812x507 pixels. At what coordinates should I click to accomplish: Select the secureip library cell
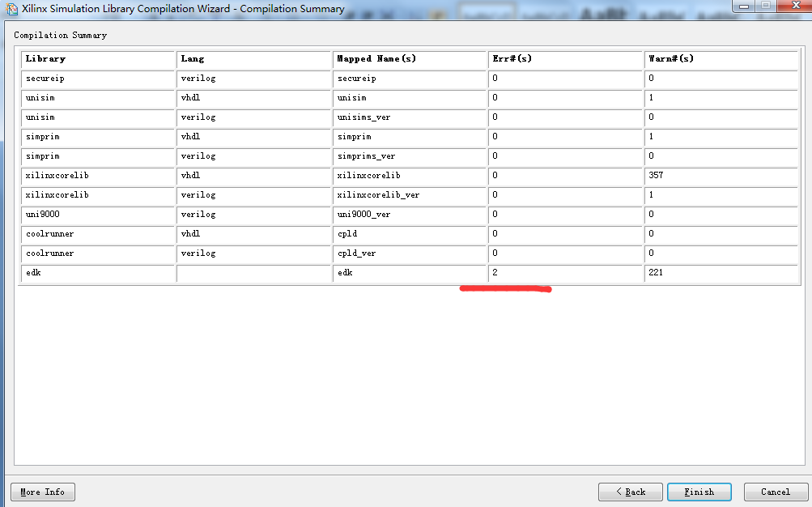97,79
